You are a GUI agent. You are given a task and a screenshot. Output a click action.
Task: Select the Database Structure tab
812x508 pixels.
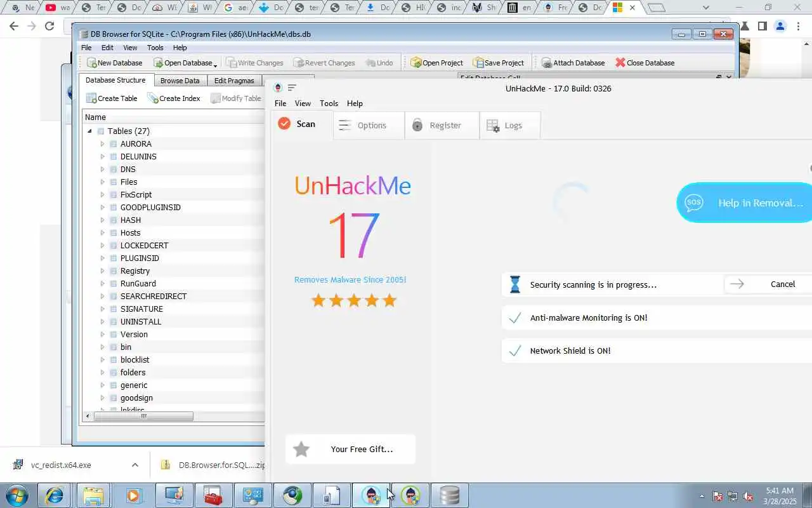tap(115, 80)
